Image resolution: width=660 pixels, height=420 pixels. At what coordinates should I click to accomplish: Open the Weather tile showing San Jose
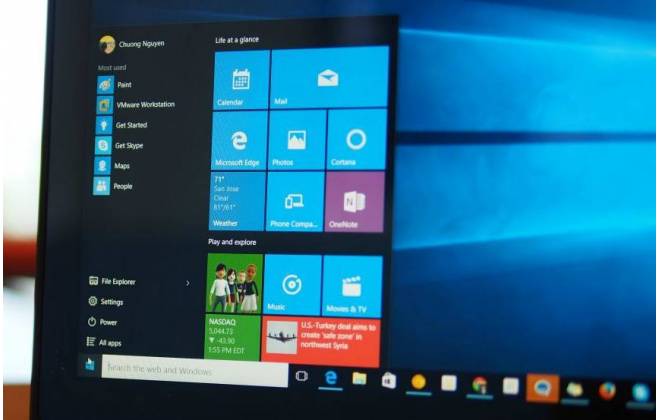pos(237,201)
